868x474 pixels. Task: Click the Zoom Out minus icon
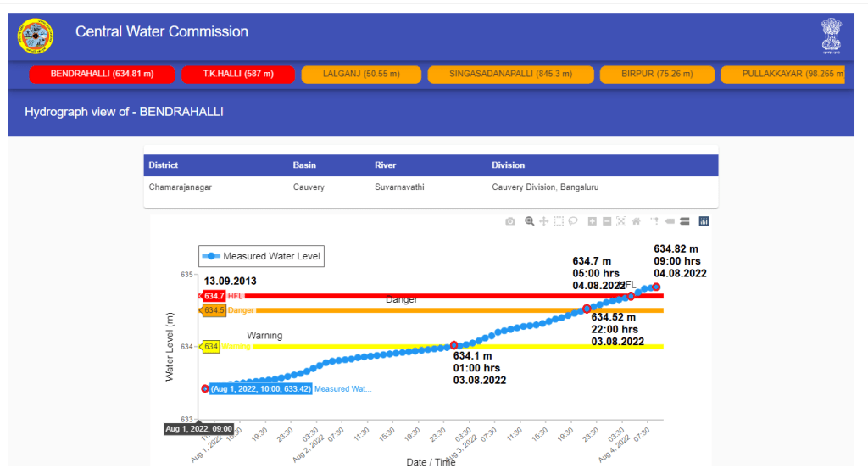coord(607,221)
